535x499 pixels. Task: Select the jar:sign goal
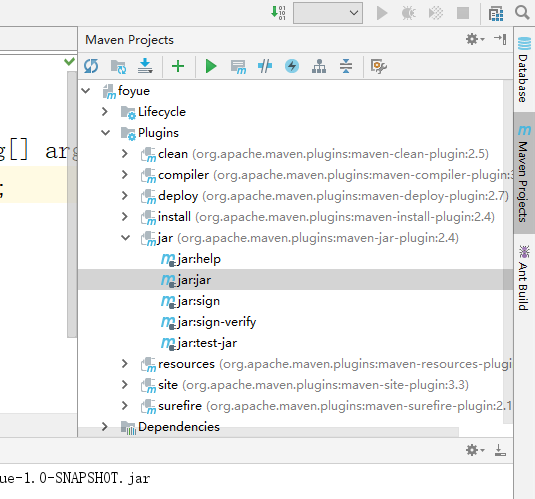(x=199, y=301)
